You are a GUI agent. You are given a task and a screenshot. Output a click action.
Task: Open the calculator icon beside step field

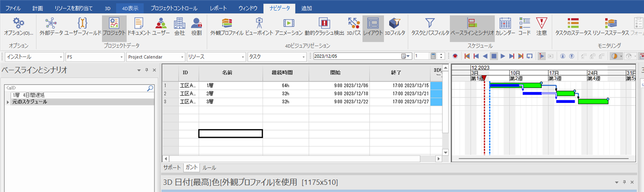pyautogui.click(x=433, y=56)
